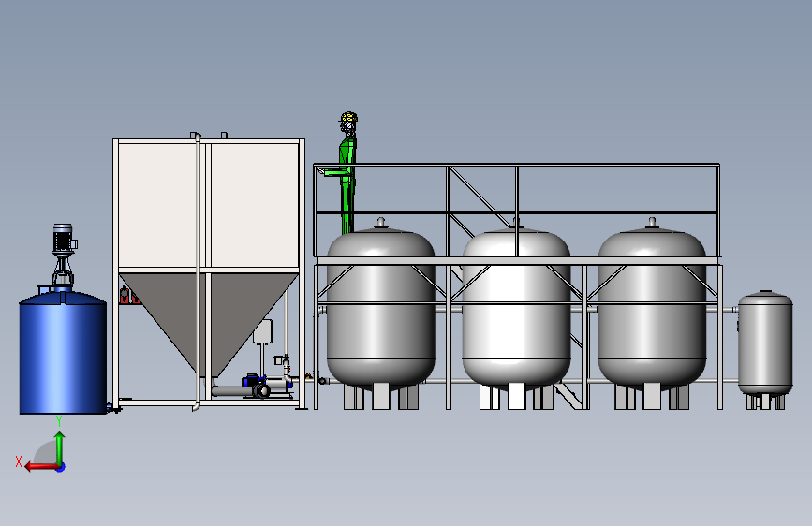This screenshot has height=526, width=812.
Task: Pick the top nozzle of the rightmost pressure vessel
Action: coord(652,223)
